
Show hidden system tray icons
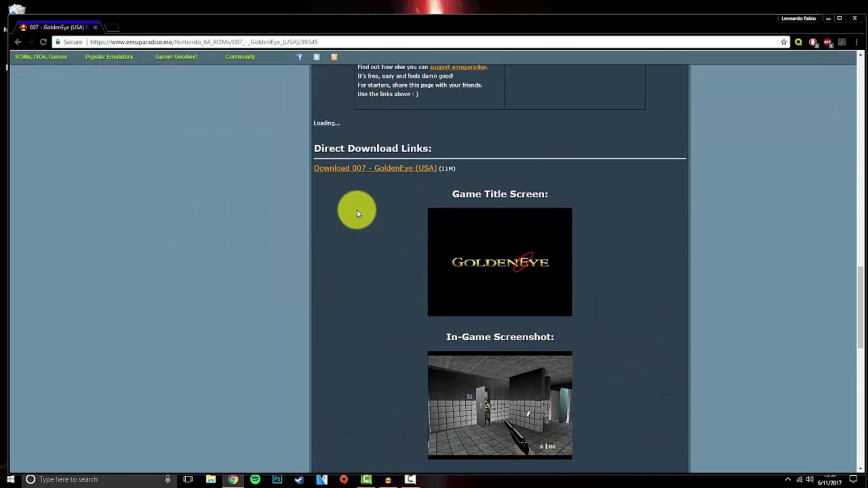pyautogui.click(x=788, y=479)
